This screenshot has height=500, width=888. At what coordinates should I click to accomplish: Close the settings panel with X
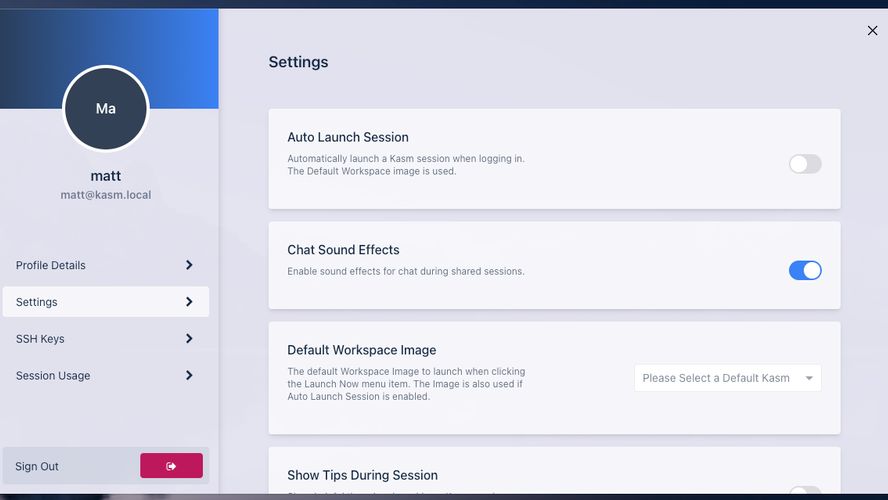point(872,31)
